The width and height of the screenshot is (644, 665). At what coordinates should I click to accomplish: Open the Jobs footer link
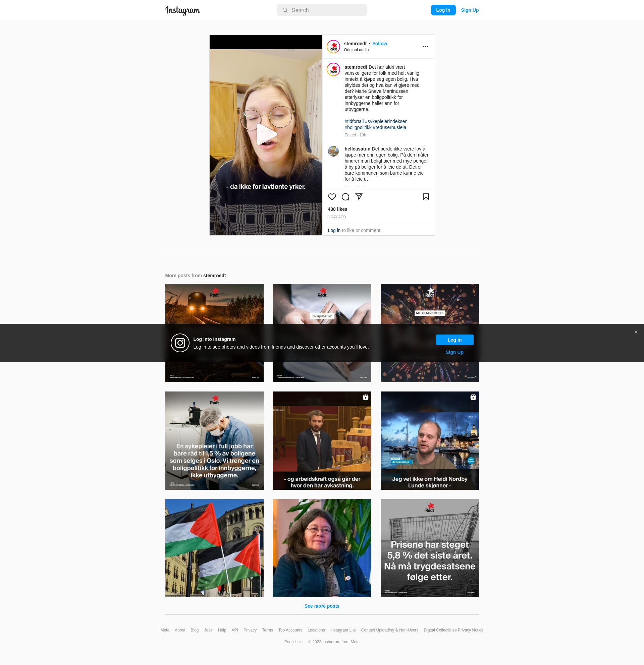click(x=208, y=630)
